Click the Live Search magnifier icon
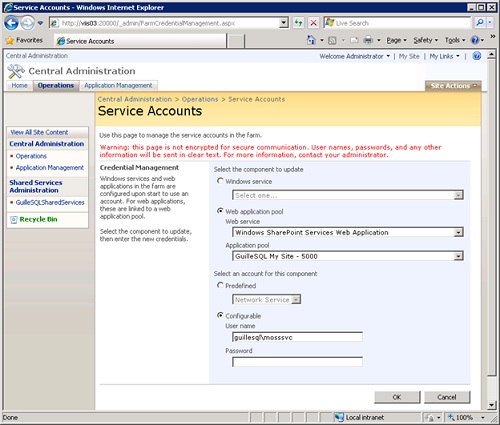 (479, 23)
